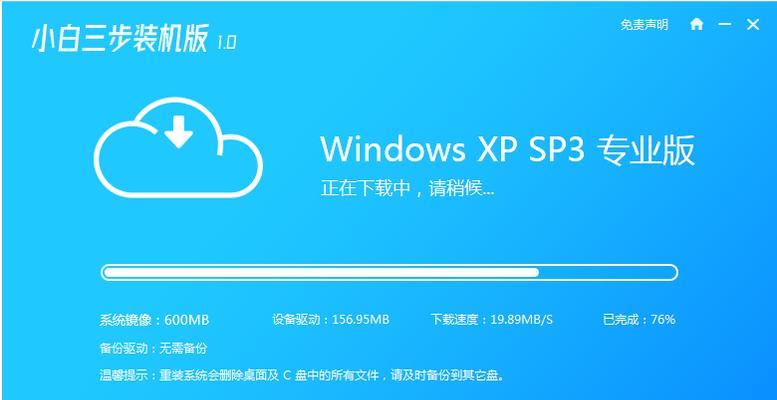Click the unfilled end of progress bar
777x400 pixels.
point(607,272)
